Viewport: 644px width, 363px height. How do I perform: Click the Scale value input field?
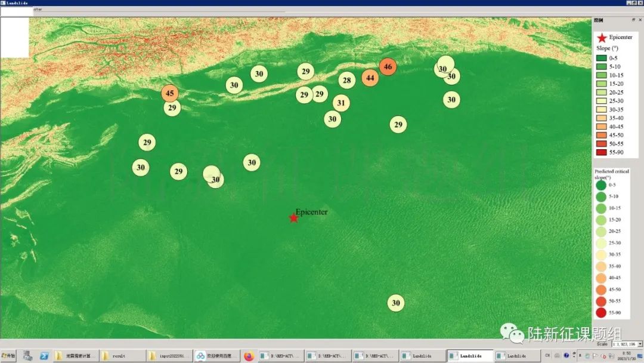pyautogui.click(x=623, y=344)
